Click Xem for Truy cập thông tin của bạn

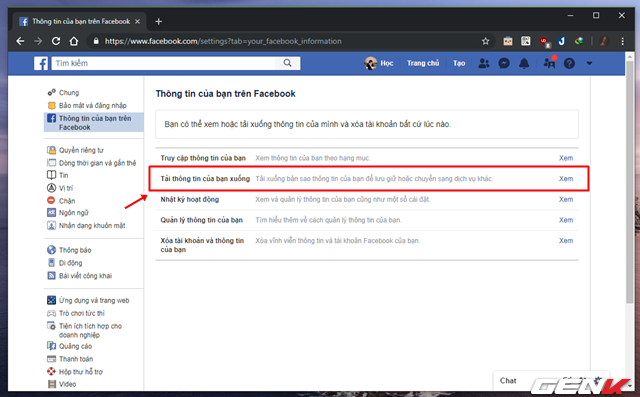click(x=566, y=158)
